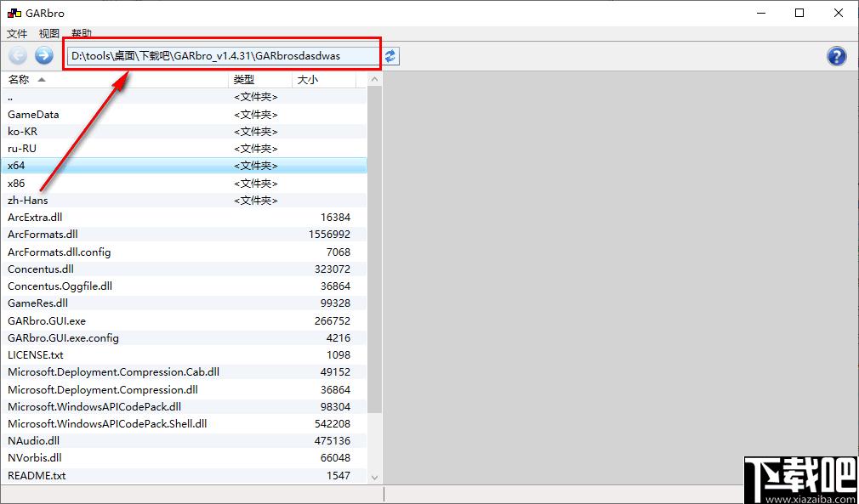The width and height of the screenshot is (859, 504).
Task: Click the GARbro app icon in title bar
Action: 14,14
